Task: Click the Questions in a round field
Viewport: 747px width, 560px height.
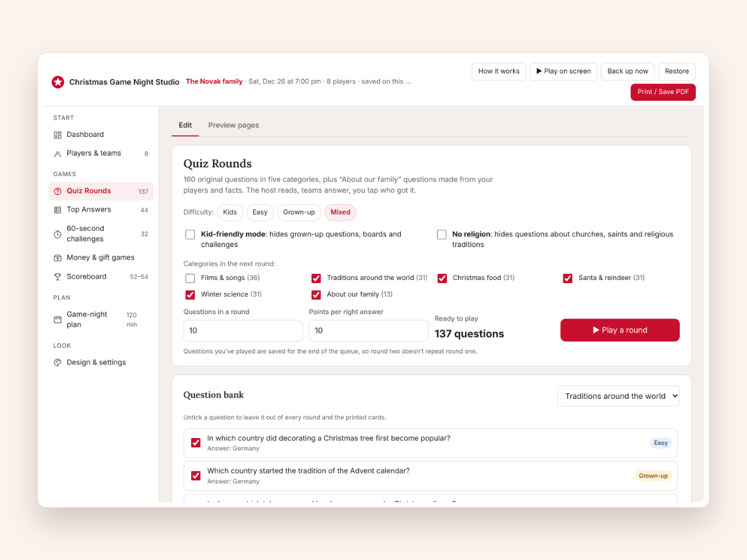Action: pos(243,330)
